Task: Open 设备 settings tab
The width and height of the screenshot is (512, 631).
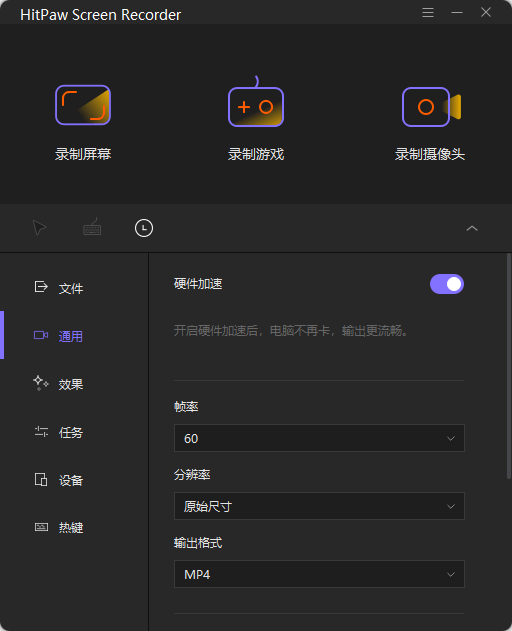Action: 59,480
